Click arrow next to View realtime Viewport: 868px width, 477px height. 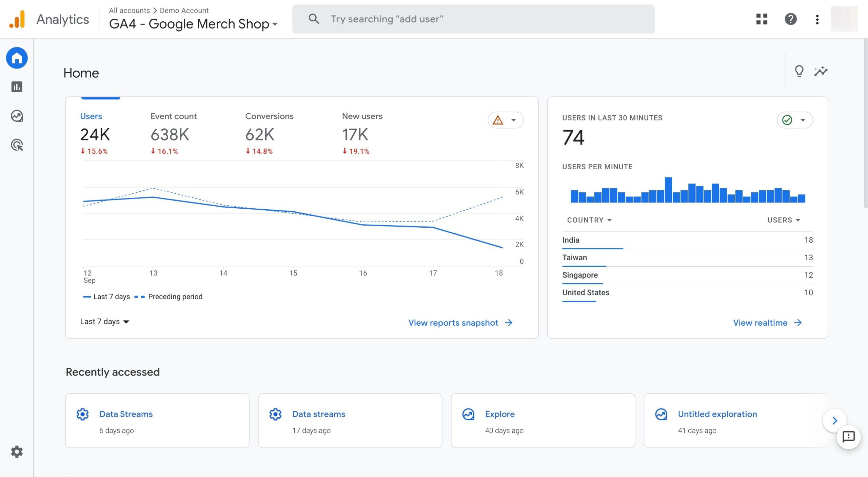798,323
